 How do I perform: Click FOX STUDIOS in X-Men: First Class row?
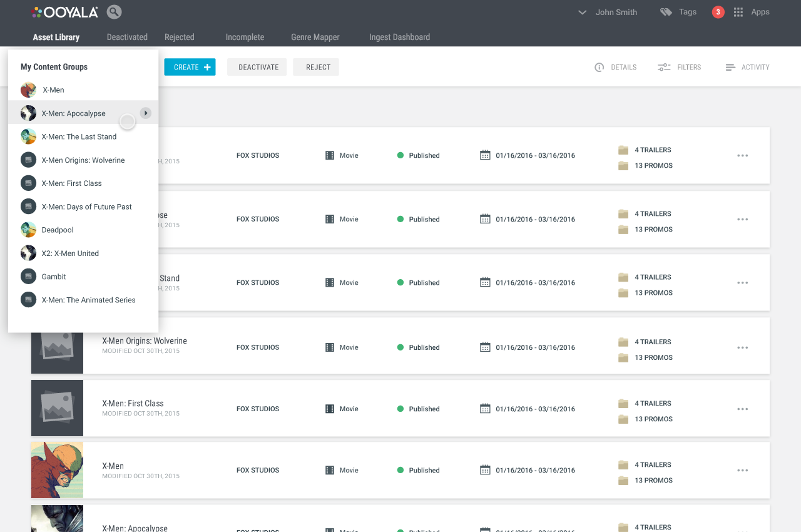(258, 409)
